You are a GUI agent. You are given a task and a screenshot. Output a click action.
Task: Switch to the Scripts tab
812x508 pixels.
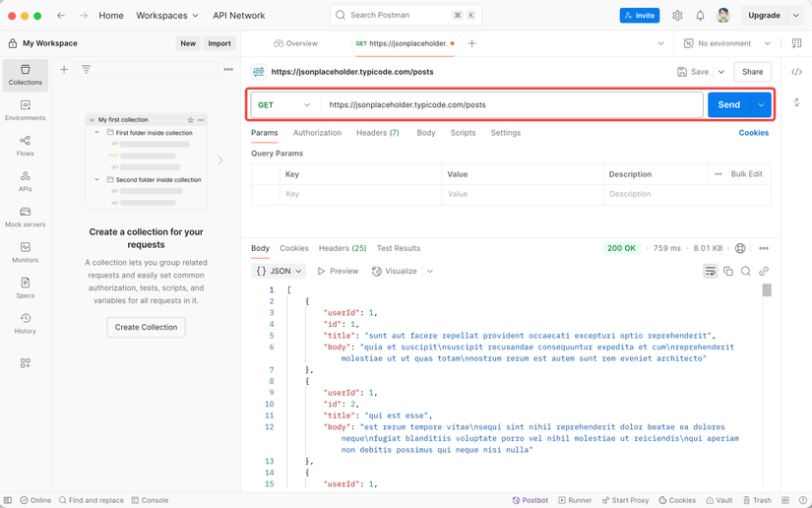coord(463,133)
